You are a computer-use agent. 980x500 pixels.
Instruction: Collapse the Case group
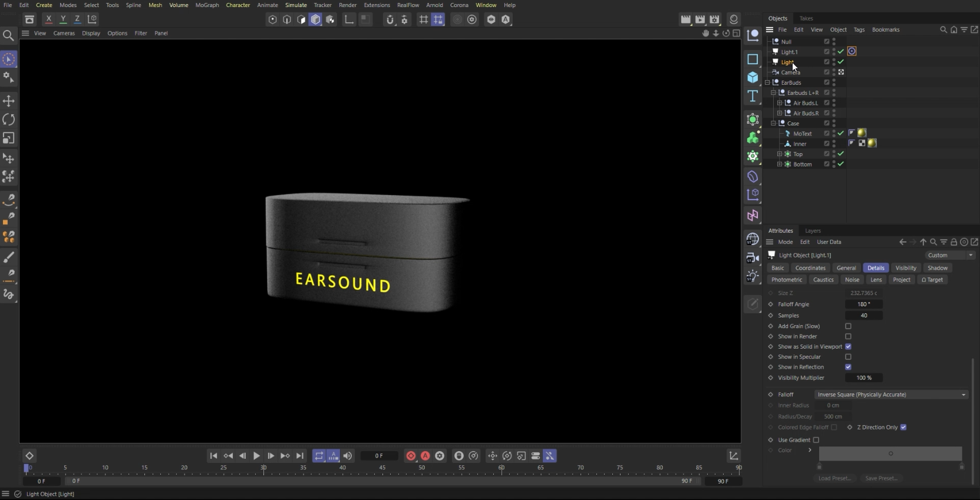773,123
